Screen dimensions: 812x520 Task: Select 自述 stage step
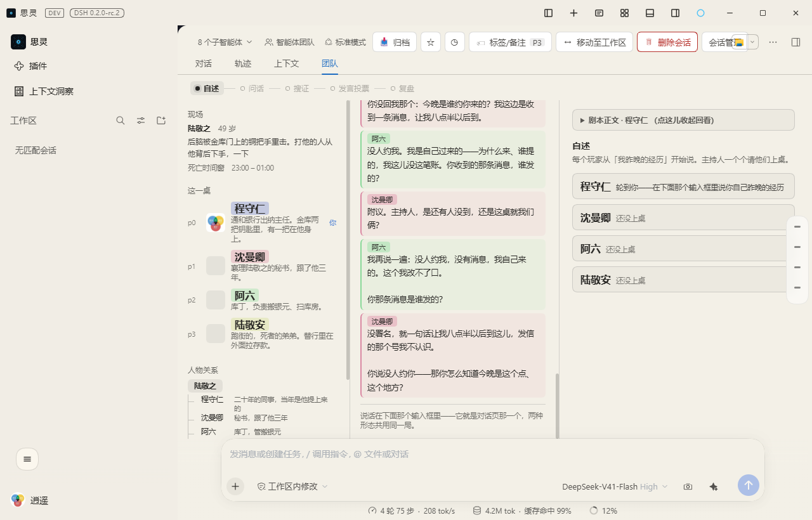click(207, 89)
